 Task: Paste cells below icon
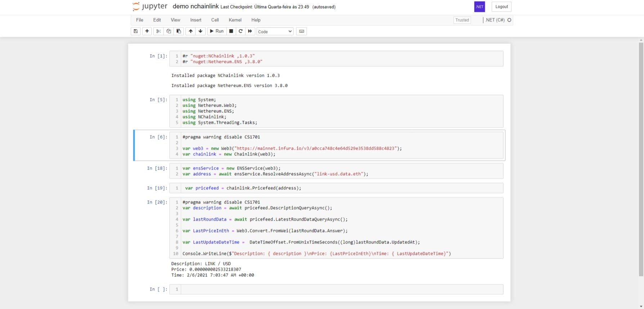click(179, 31)
